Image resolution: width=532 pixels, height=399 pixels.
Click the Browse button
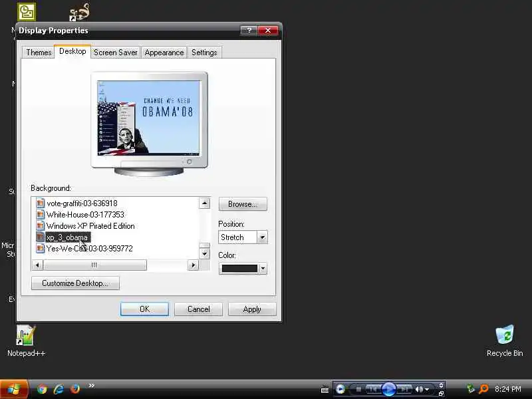tap(243, 204)
